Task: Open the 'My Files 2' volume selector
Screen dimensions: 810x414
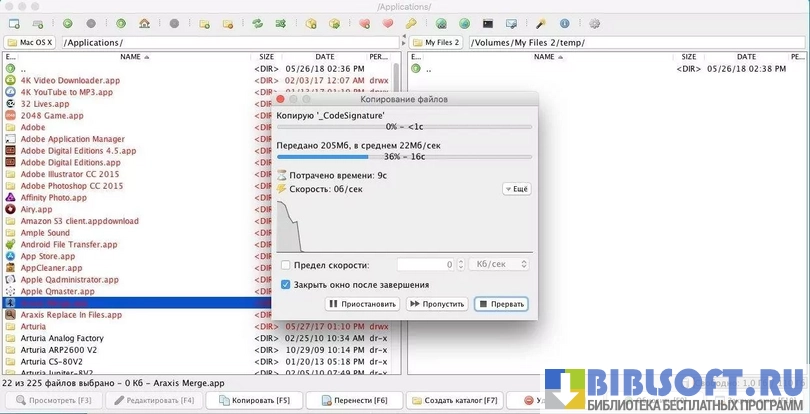Action: point(436,43)
